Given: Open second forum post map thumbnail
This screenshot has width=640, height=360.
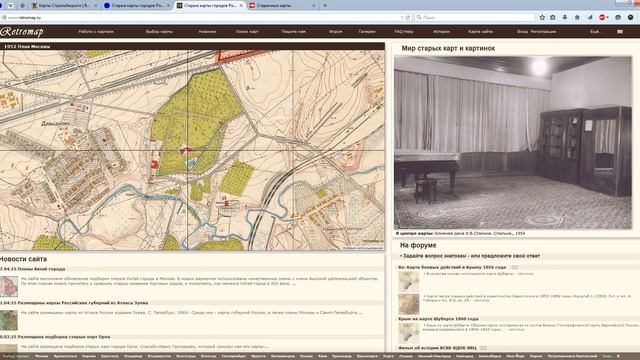Looking at the screenshot, I should click(409, 304).
